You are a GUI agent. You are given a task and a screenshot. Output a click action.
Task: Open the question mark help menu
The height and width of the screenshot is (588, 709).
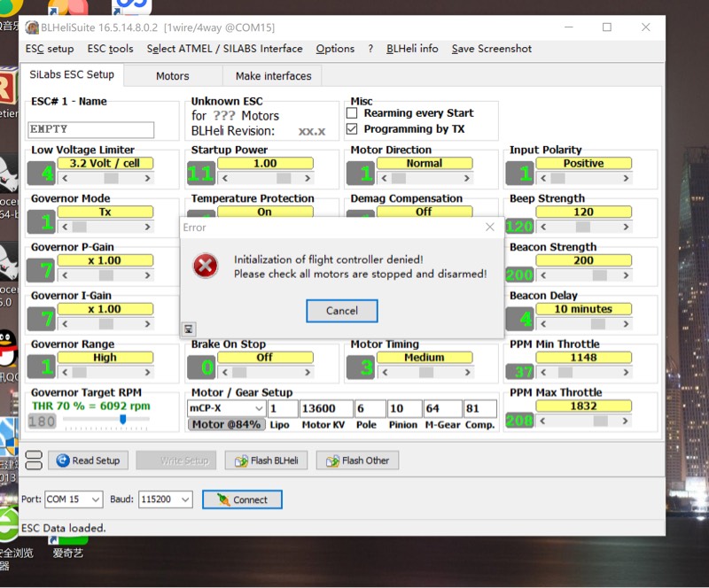pos(370,49)
